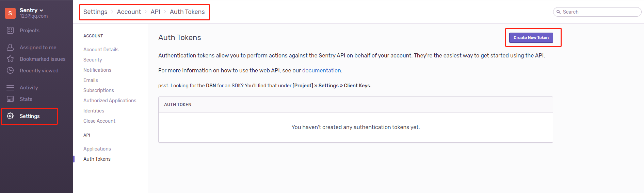Screen dimensions: 644x193
Task: Click the Stats bar chart icon
Action: [10, 99]
